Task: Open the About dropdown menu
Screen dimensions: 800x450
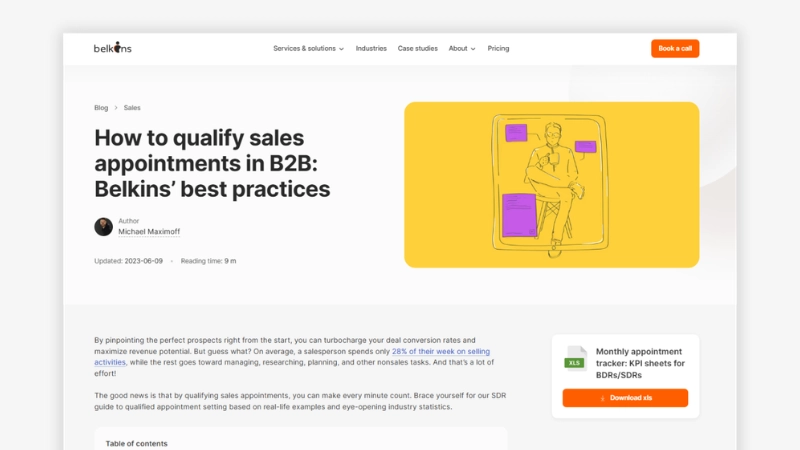Action: (462, 48)
